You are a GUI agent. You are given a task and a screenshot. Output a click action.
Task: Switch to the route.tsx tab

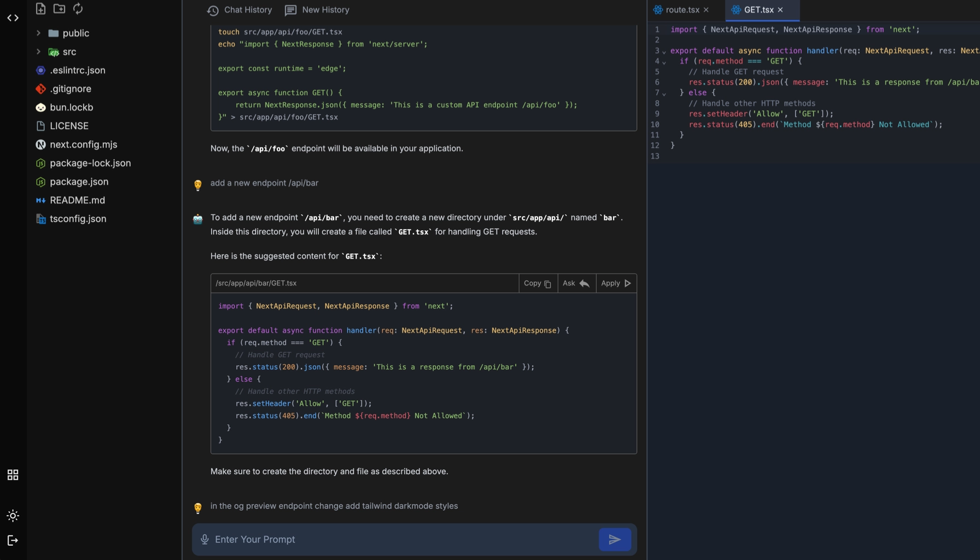click(682, 10)
